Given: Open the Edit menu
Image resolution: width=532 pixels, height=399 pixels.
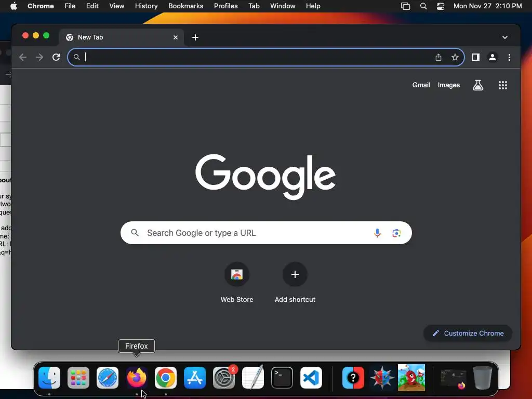Looking at the screenshot, I should click(92, 6).
